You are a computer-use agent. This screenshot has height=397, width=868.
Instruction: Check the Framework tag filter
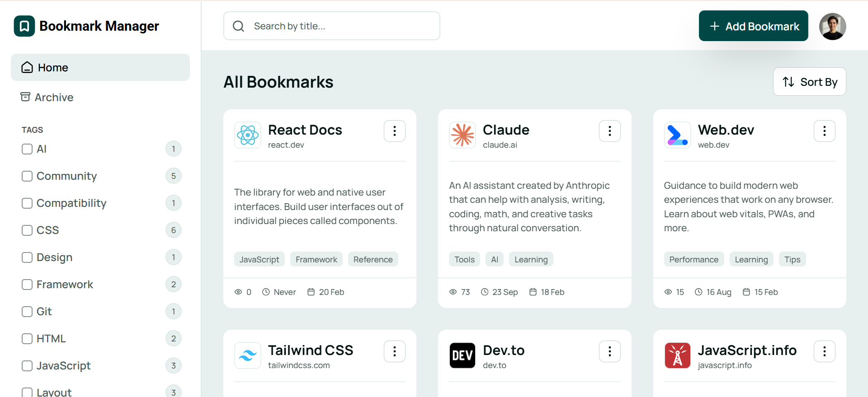[x=27, y=285]
